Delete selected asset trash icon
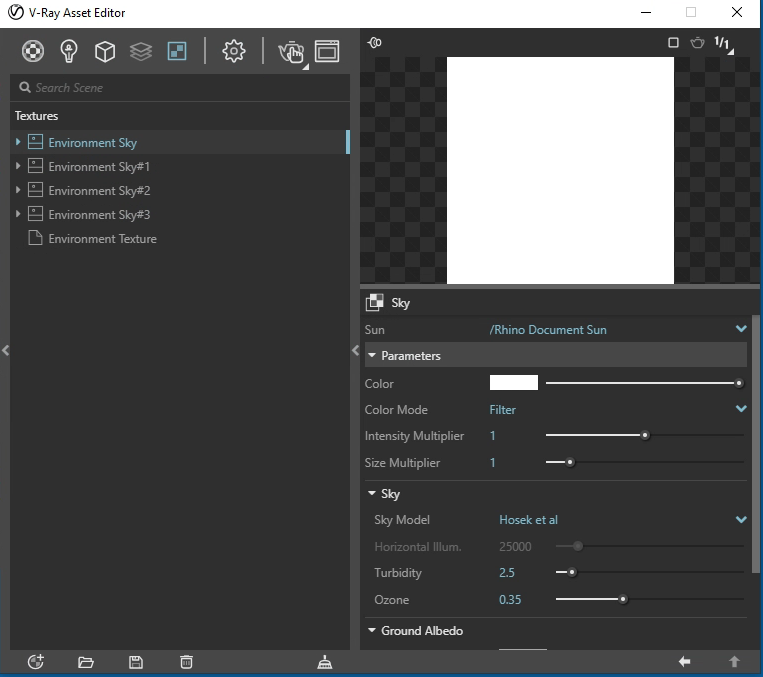The height and width of the screenshot is (677, 763). 186,662
